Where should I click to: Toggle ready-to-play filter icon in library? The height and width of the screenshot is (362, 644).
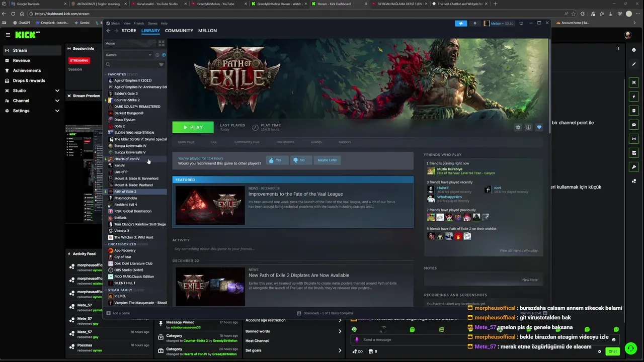coord(164,55)
